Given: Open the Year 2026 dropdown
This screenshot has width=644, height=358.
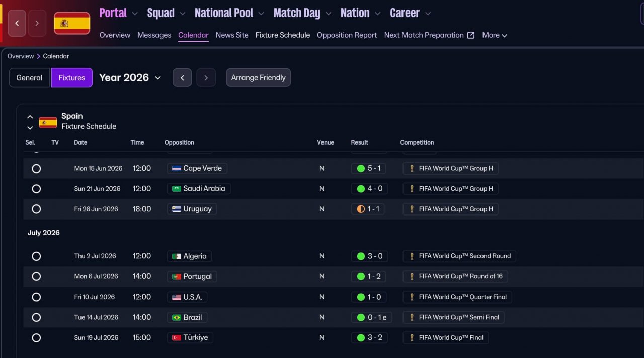Looking at the screenshot, I should point(130,78).
